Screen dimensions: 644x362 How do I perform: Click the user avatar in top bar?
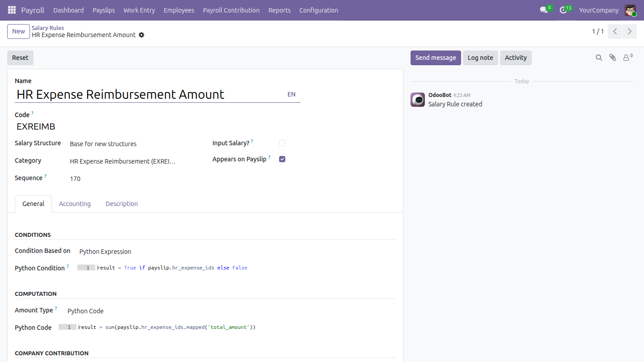pos(630,10)
